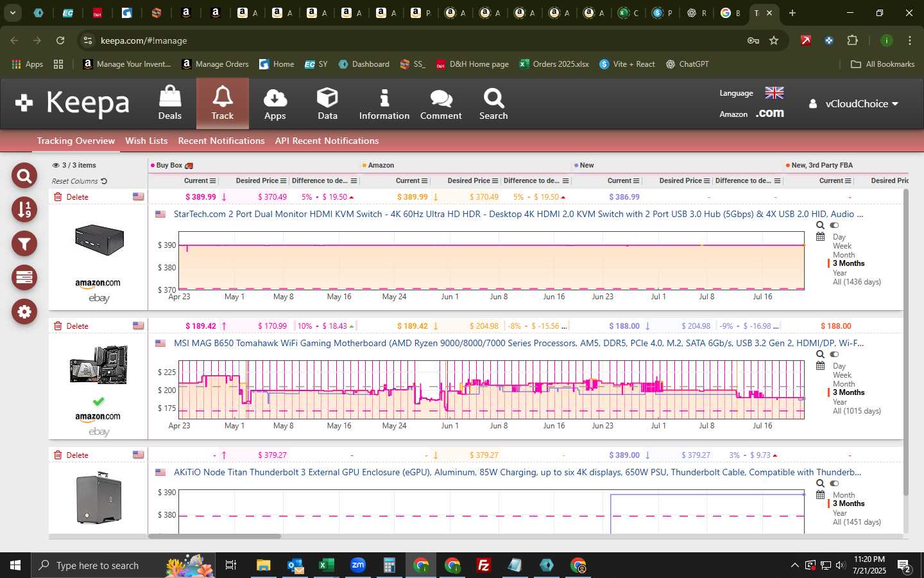Open Buy Box Current column menu

pos(213,181)
